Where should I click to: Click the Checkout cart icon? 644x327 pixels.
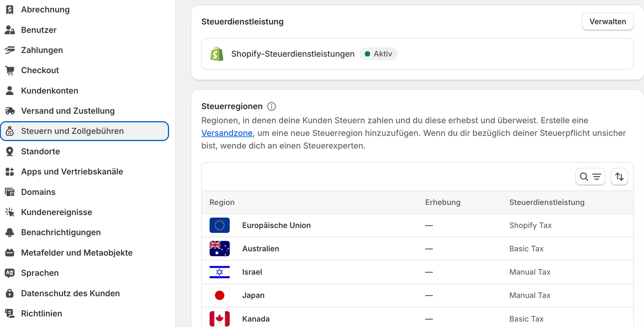click(10, 70)
